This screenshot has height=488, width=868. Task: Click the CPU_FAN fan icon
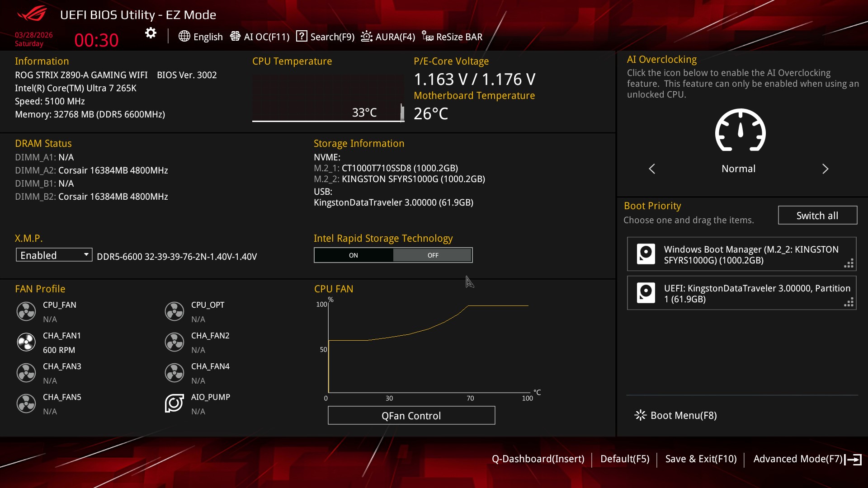[x=26, y=312]
